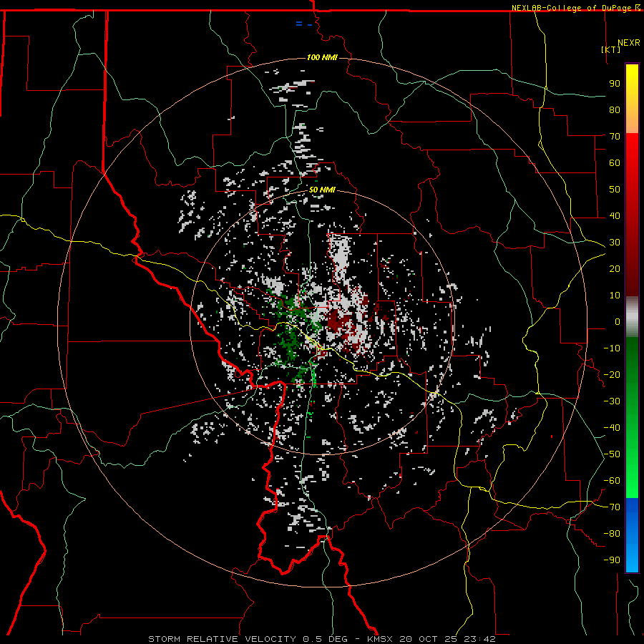
Task: Click the [KT] units label above color bar
Action: (611, 49)
